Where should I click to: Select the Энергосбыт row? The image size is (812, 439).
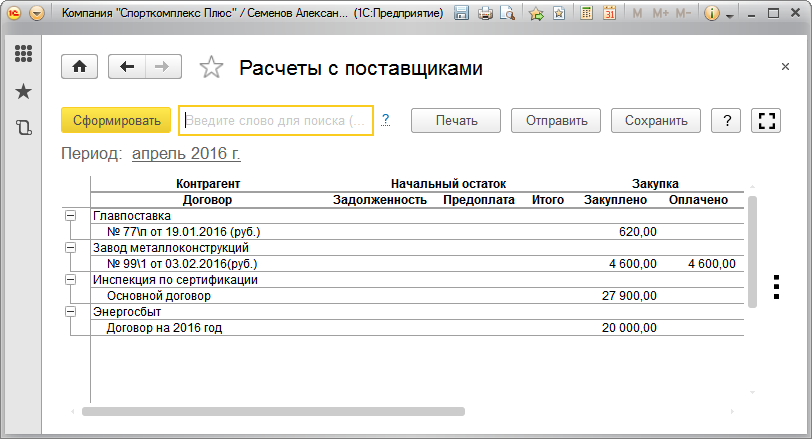click(x=417, y=312)
